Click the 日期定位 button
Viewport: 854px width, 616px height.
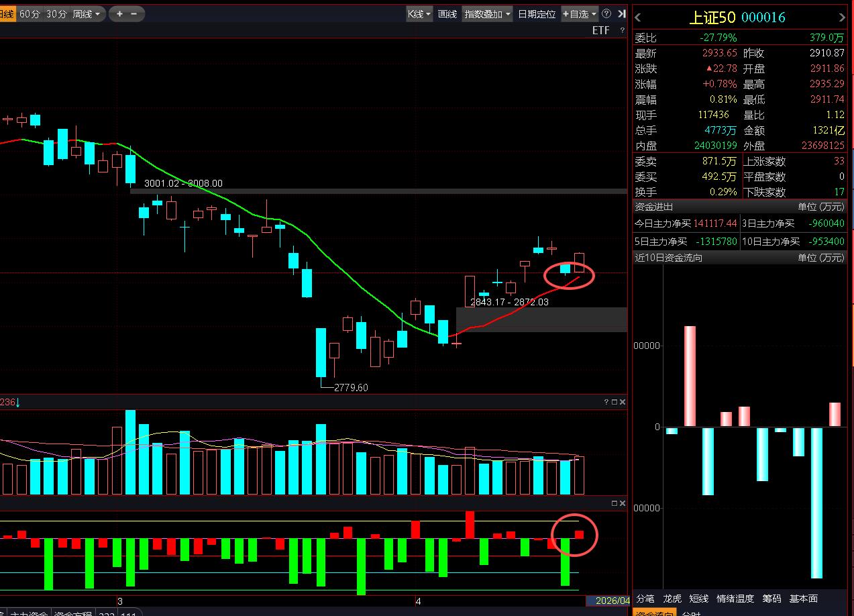pyautogui.click(x=537, y=13)
